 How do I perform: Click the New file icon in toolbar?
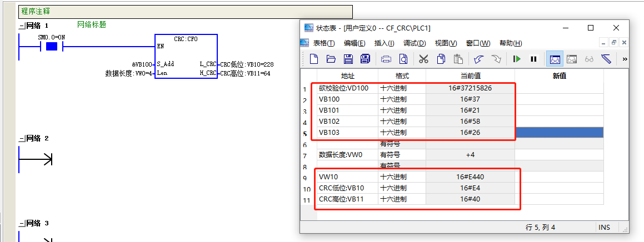pyautogui.click(x=314, y=59)
